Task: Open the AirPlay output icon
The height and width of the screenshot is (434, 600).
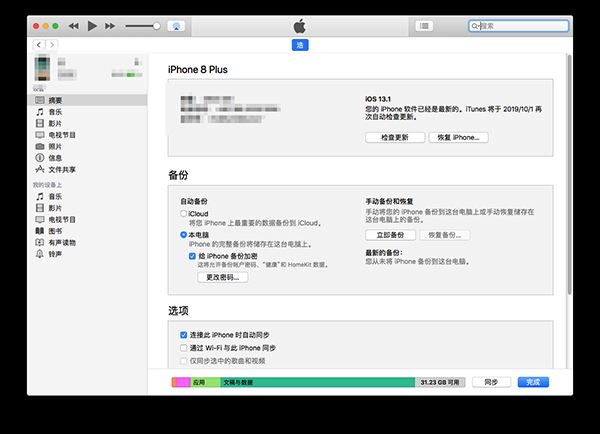Action: click(x=176, y=26)
